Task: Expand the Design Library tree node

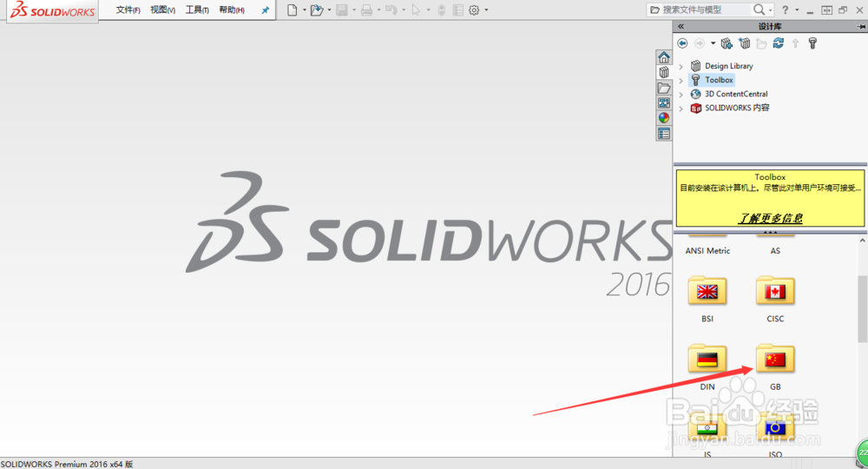Action: 681,67
